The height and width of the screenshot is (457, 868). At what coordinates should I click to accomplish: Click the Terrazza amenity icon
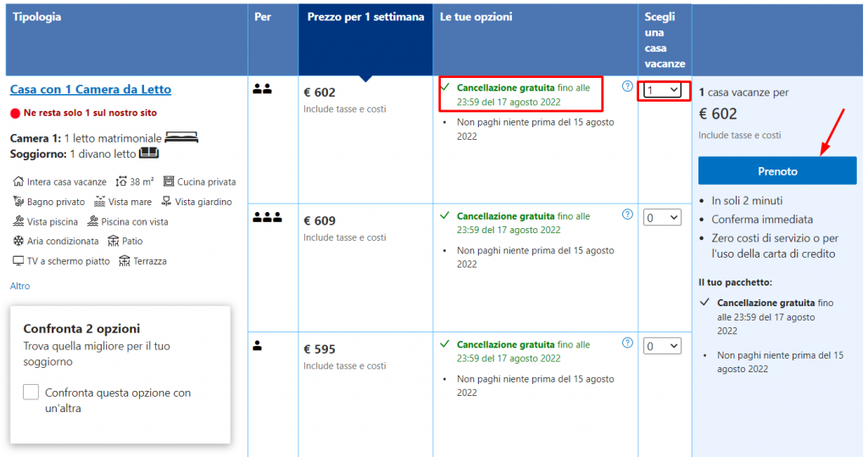tap(125, 261)
